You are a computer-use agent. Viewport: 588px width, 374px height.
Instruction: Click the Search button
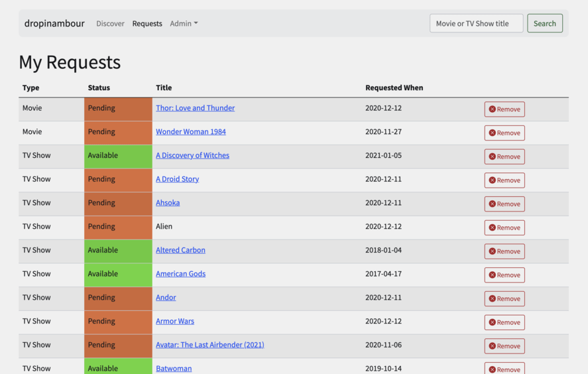[x=544, y=23]
